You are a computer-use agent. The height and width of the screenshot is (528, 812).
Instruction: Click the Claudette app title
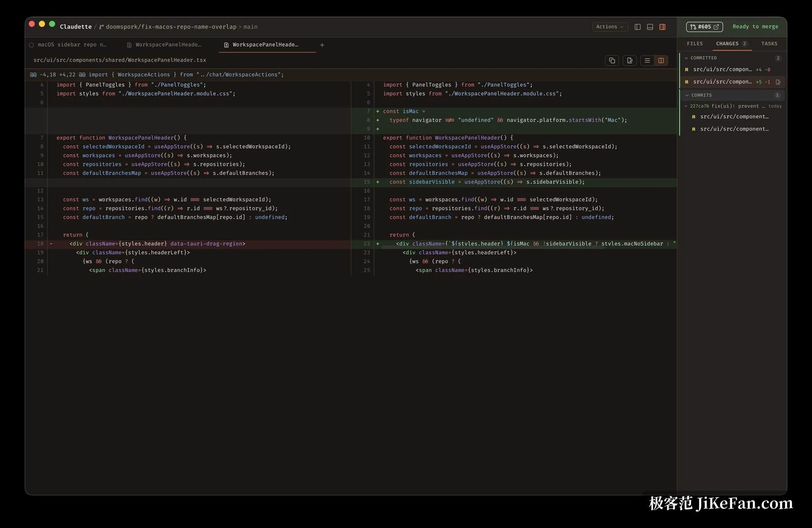tap(76, 27)
